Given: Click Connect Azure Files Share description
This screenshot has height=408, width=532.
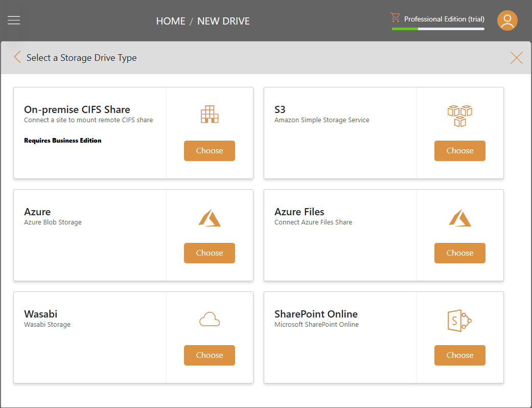Looking at the screenshot, I should coord(313,222).
